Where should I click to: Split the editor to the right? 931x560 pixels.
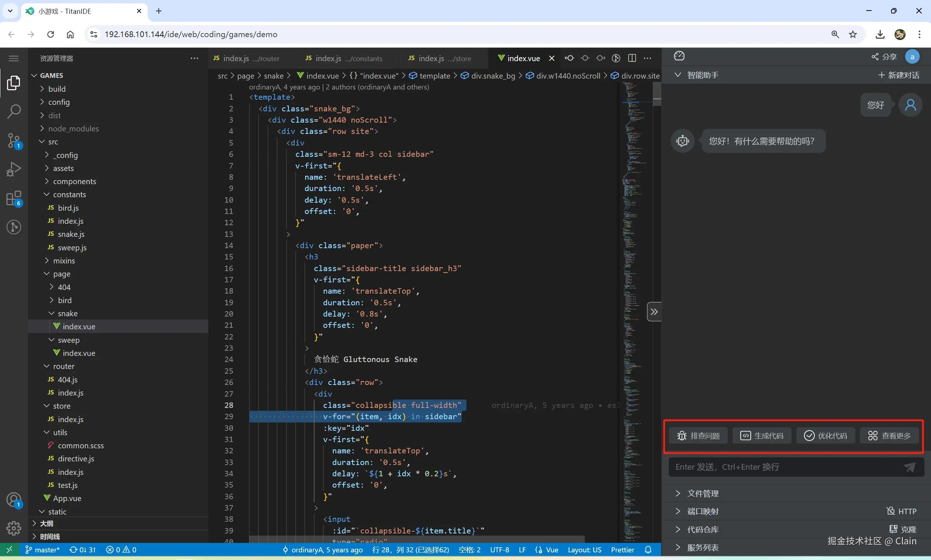[632, 58]
